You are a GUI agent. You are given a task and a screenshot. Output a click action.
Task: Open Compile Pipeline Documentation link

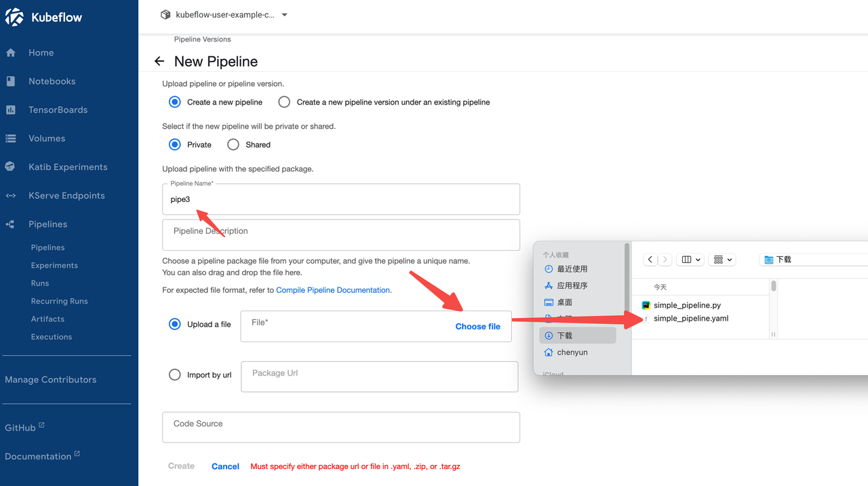[x=333, y=290]
